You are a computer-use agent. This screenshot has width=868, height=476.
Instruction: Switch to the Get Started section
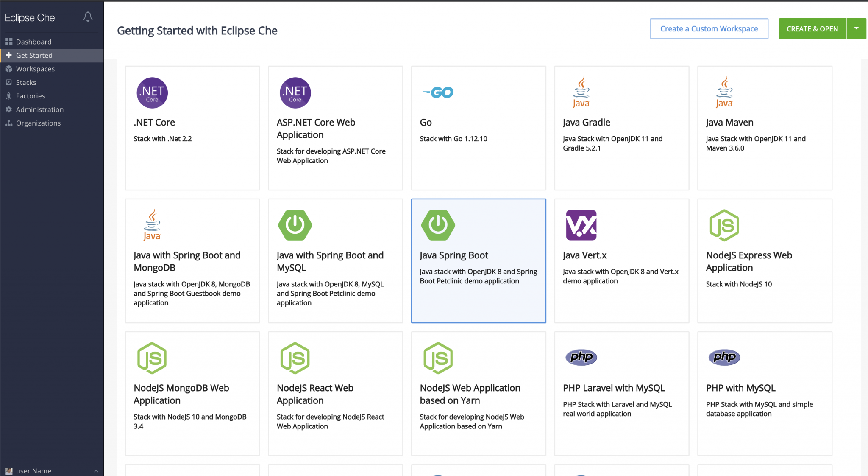pos(34,55)
